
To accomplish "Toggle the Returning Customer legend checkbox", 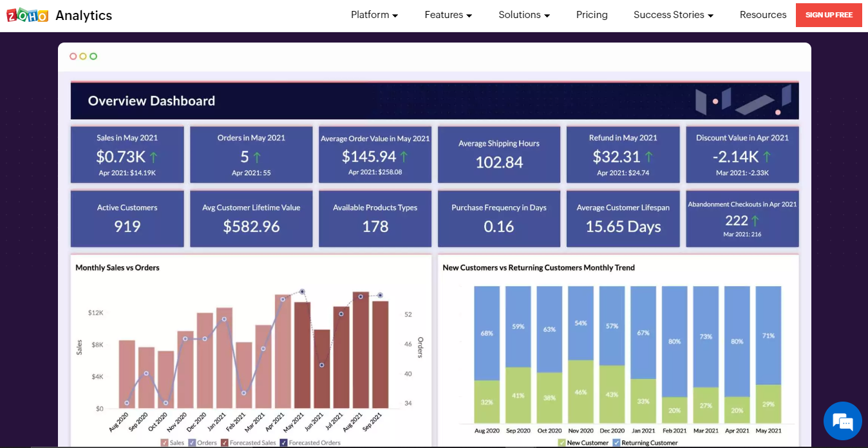I will click(616, 443).
